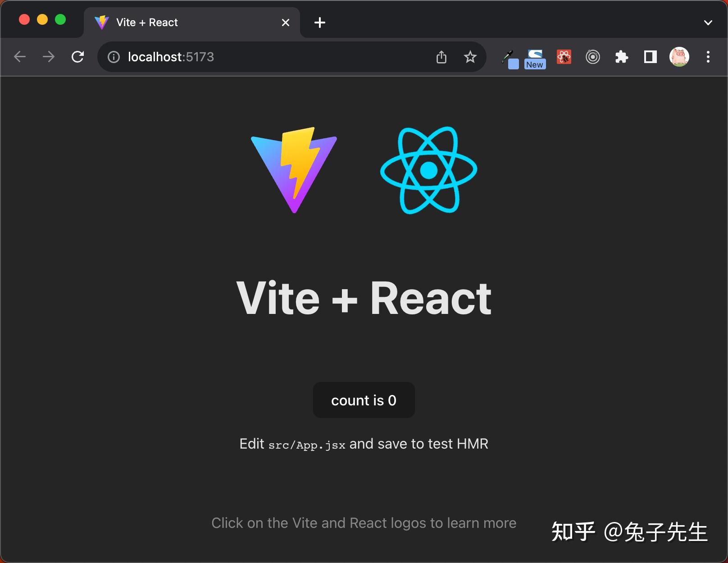Click the React atom logo

coord(428,170)
